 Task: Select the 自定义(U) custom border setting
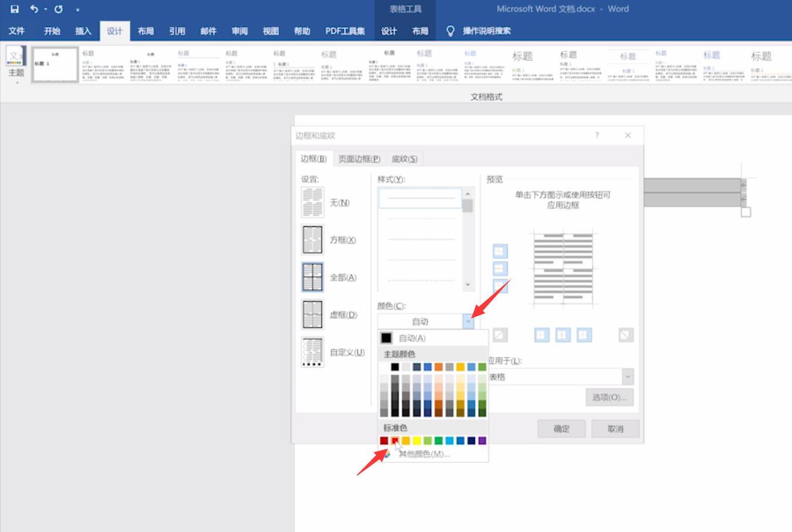tap(312, 352)
